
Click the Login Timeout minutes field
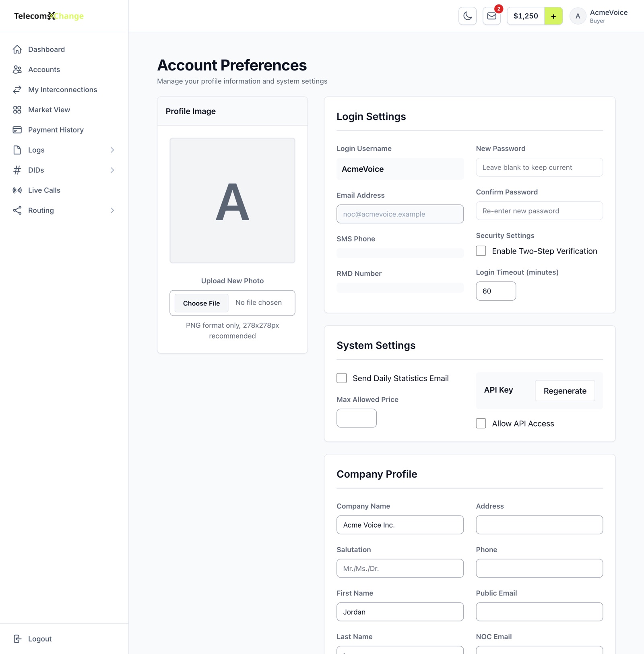496,291
